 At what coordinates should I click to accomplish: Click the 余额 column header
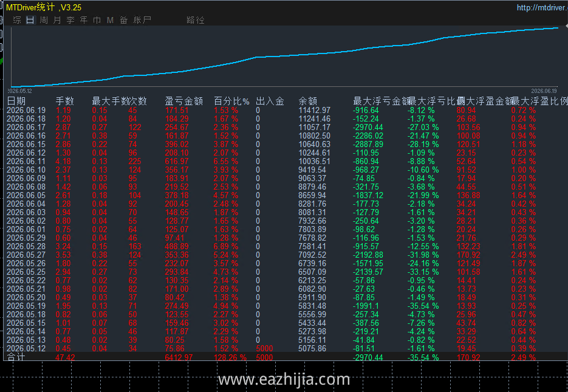[308, 101]
